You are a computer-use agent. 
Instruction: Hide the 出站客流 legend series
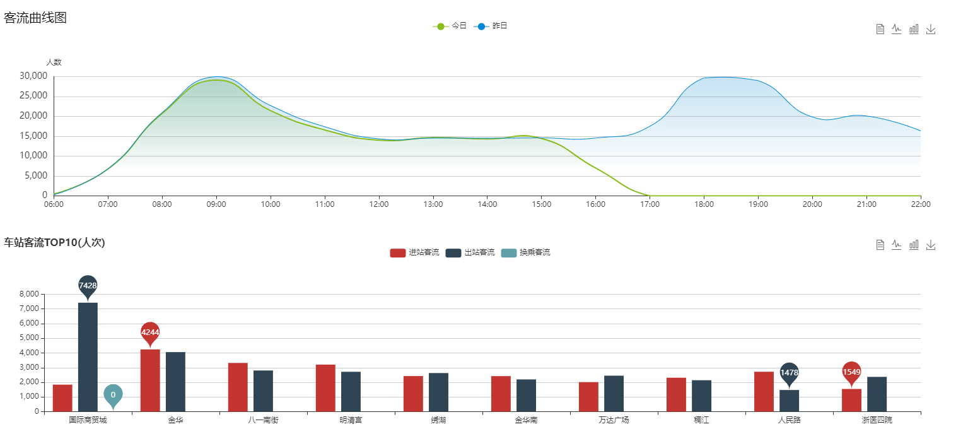pyautogui.click(x=470, y=252)
